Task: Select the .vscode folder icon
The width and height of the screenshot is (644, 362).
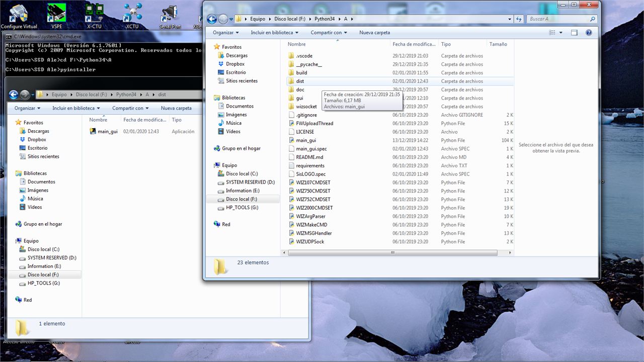Action: pyautogui.click(x=291, y=56)
